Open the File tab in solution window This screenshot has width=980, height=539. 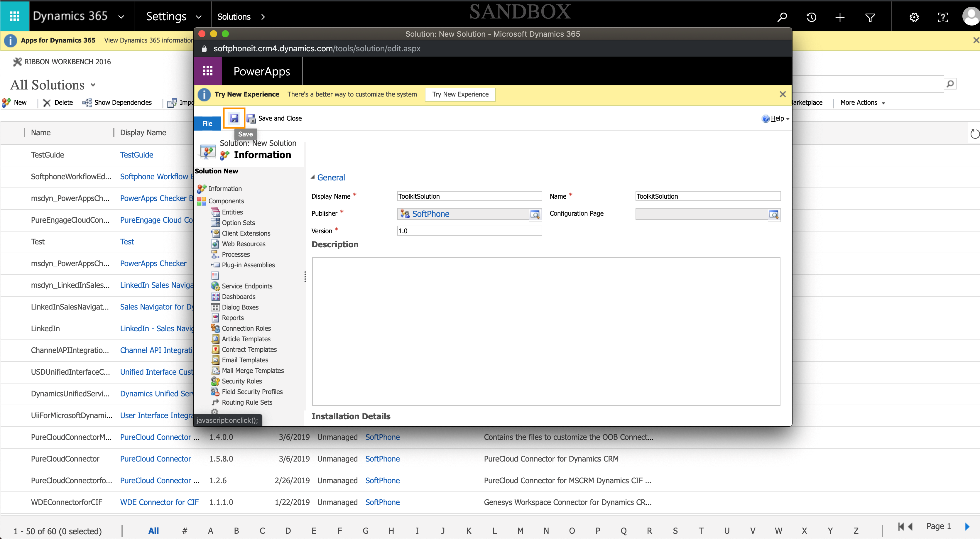pyautogui.click(x=207, y=123)
